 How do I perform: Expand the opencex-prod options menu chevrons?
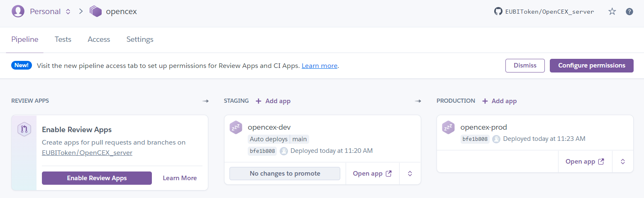tap(623, 162)
